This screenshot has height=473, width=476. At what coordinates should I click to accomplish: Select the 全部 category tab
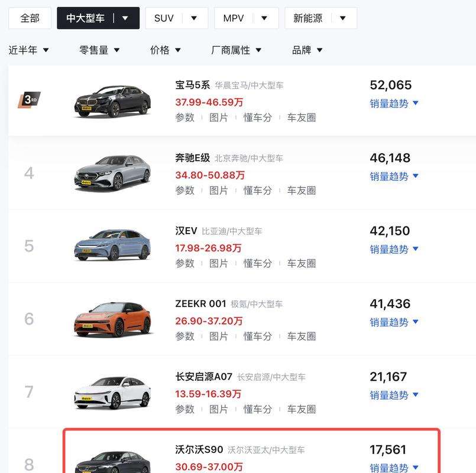(30, 18)
